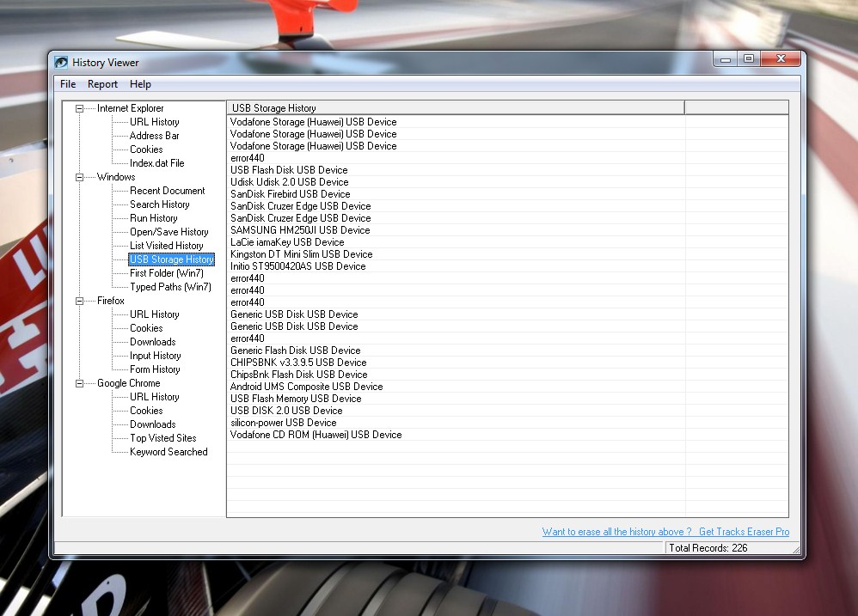
Task: Select the Firefox tree label
Action: tap(111, 302)
